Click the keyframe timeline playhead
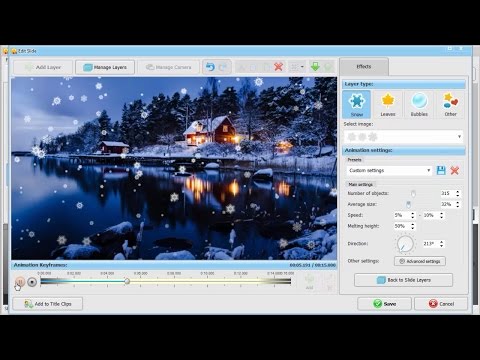Viewport: 480px width, 360px height. click(127, 281)
